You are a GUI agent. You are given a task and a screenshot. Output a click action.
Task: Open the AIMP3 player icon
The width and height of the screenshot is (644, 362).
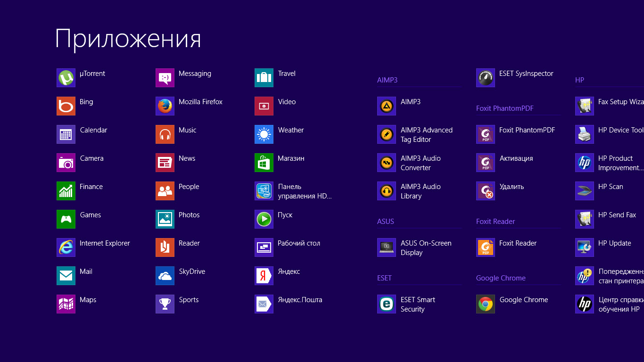point(387,106)
